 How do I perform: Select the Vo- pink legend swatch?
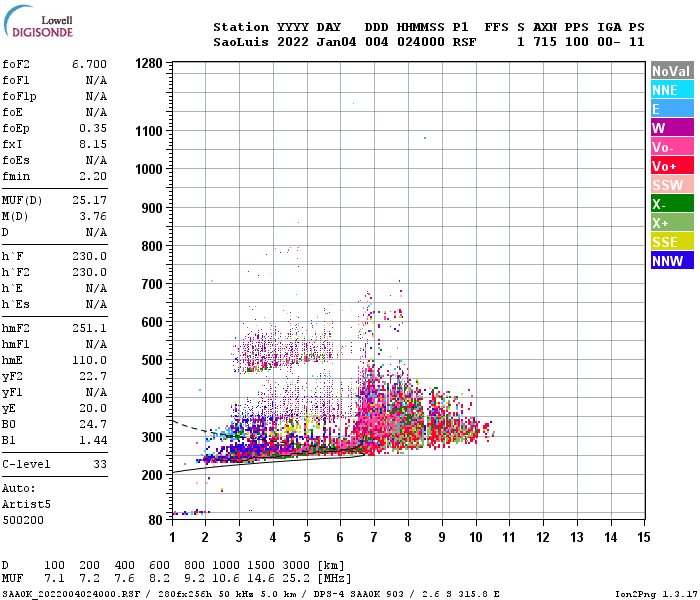pyautogui.click(x=672, y=147)
